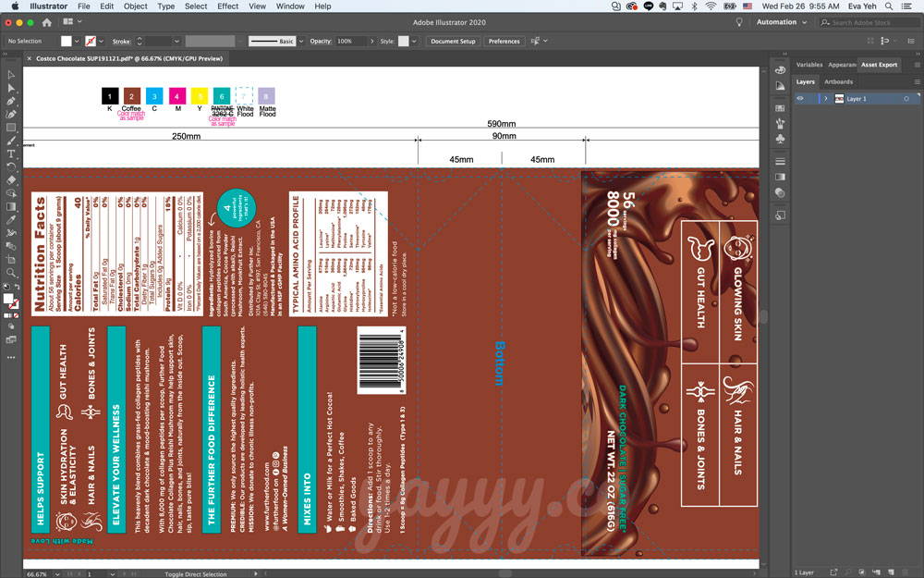The width and height of the screenshot is (924, 578).
Task: Choose the Curvature tool
Action: point(10,114)
